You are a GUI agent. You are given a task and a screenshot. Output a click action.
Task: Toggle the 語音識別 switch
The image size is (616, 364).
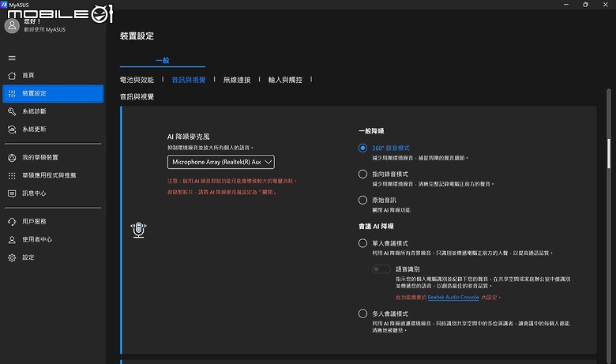[x=381, y=269]
